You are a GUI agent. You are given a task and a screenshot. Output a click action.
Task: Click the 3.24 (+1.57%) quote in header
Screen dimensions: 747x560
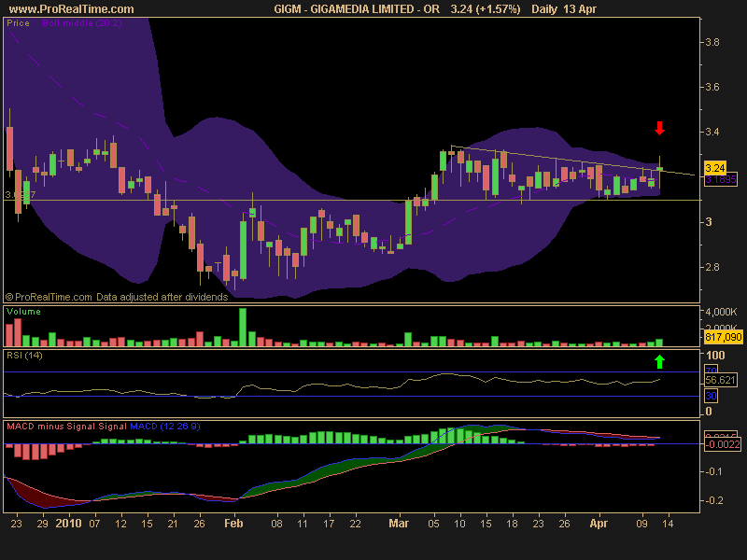pos(486,9)
